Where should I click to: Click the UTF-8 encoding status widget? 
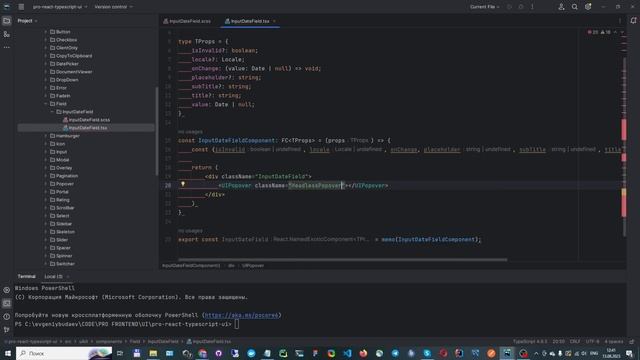(x=593, y=341)
